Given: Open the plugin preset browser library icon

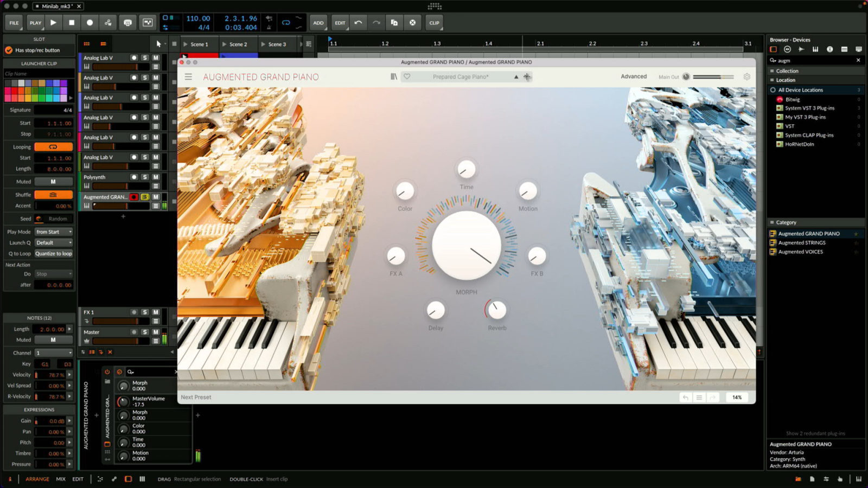Looking at the screenshot, I should click(x=394, y=77).
